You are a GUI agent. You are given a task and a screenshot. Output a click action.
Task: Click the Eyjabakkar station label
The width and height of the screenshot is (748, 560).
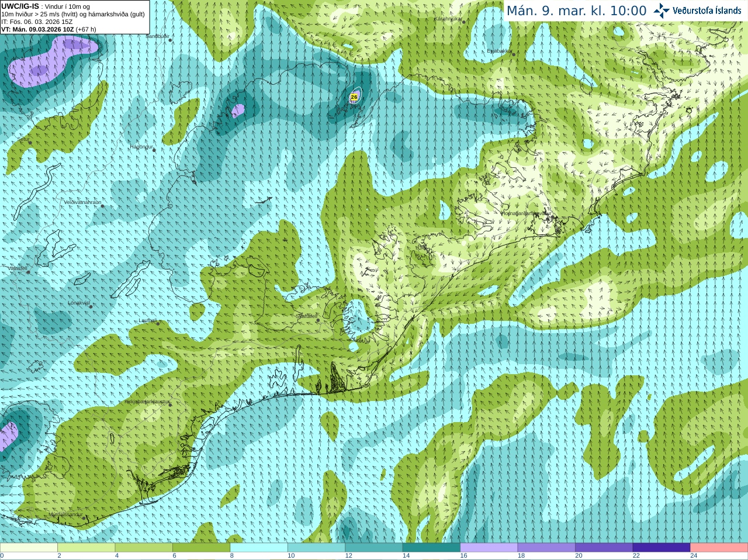point(500,51)
